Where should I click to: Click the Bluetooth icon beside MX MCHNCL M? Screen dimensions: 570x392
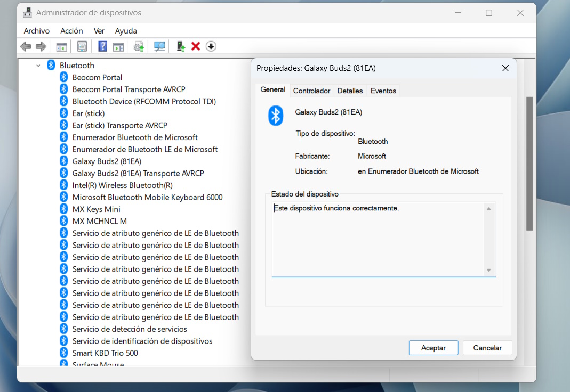(x=63, y=221)
